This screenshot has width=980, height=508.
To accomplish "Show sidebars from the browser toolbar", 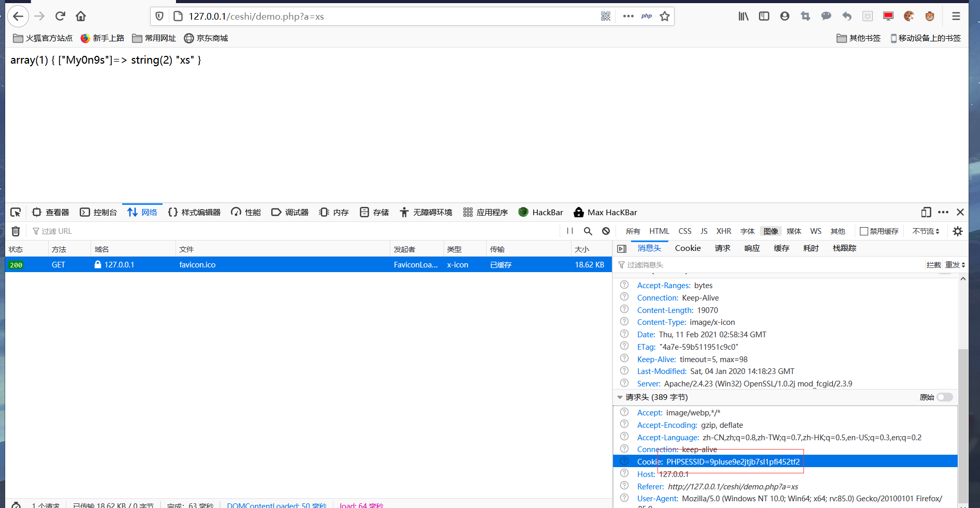I will tap(764, 17).
